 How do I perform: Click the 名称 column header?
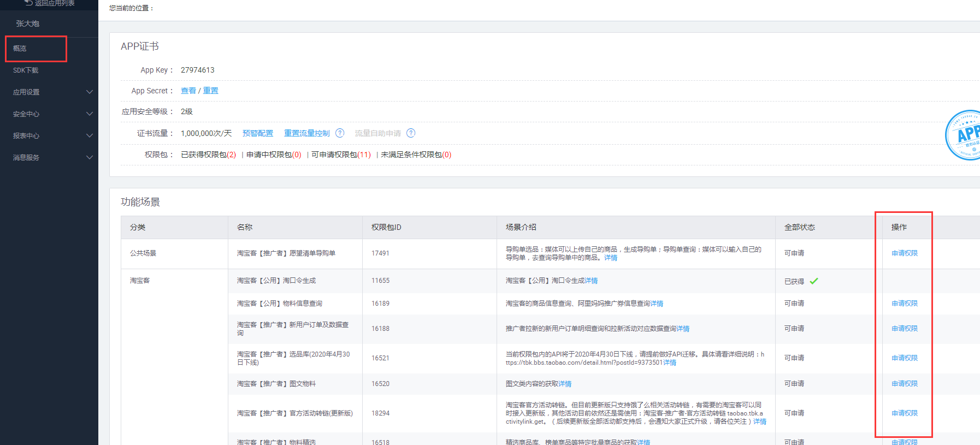click(x=245, y=227)
